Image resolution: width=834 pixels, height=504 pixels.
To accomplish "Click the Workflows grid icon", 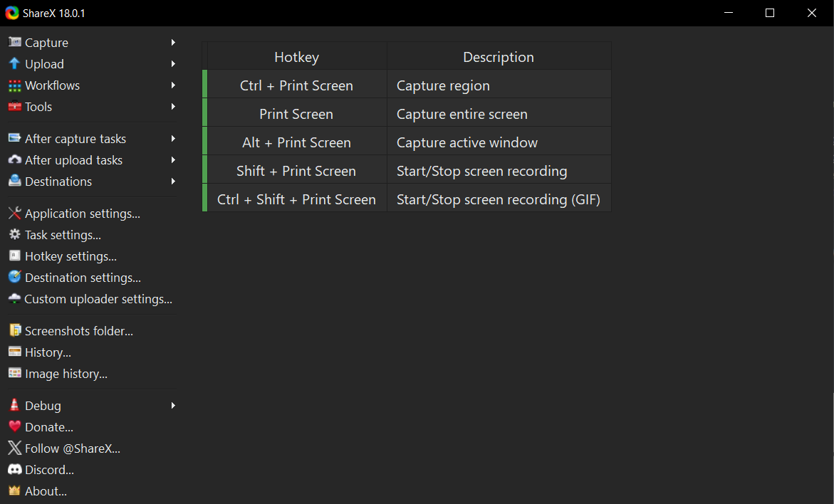I will (x=14, y=85).
